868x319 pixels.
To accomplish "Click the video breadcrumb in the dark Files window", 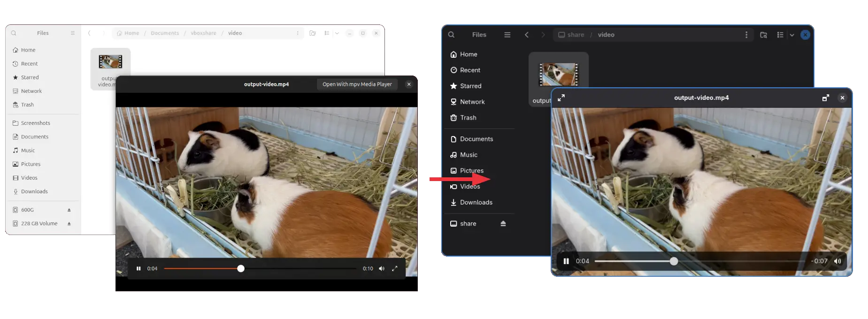I will coord(606,35).
